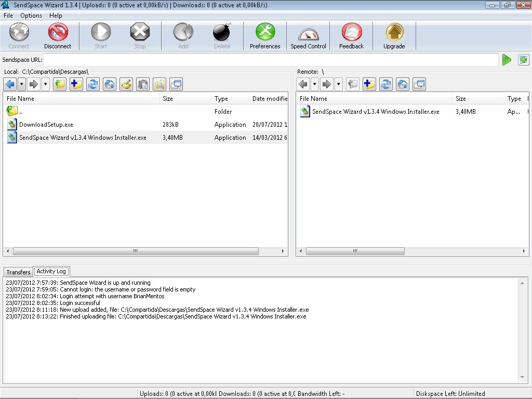The width and height of the screenshot is (532, 399).
Task: Click the window view icon in Remote toolbar
Action: [x=419, y=84]
